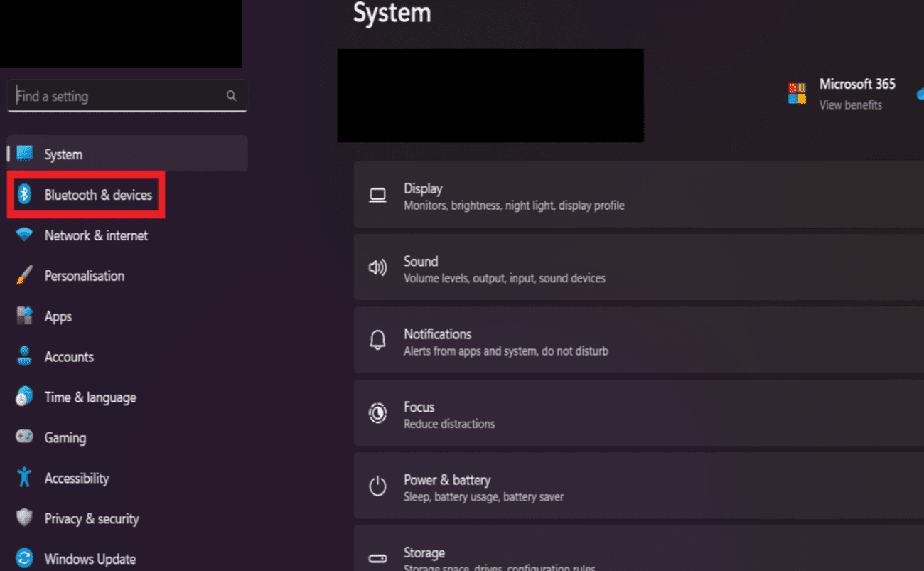
Task: Click the Microsoft 365 logo icon
Action: [x=797, y=94]
